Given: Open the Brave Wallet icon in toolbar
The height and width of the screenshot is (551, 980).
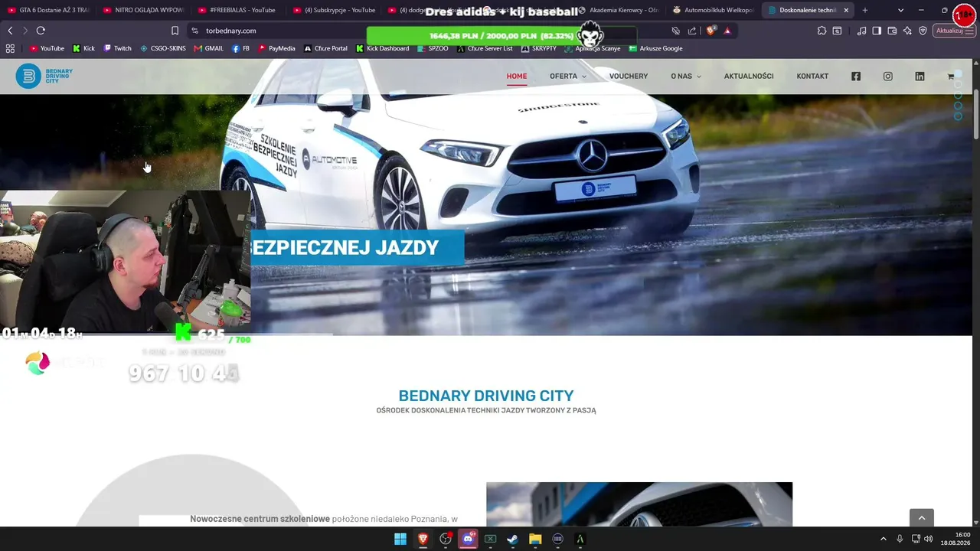Looking at the screenshot, I should click(x=892, y=31).
